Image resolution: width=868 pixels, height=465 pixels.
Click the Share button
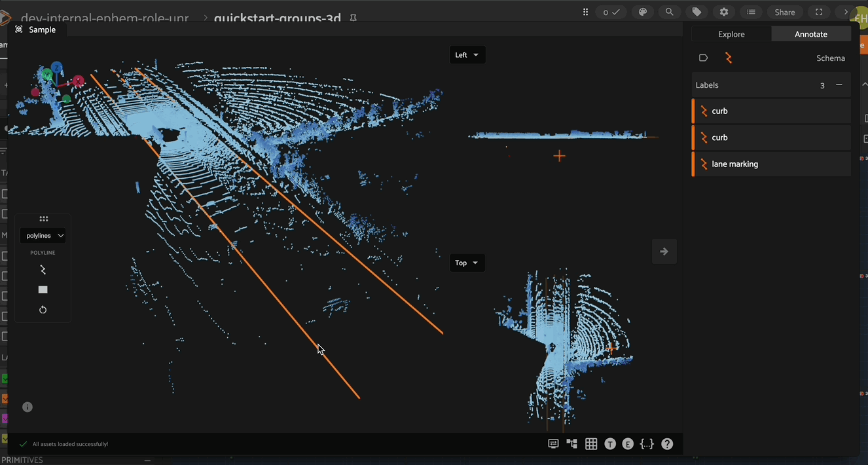tap(785, 11)
